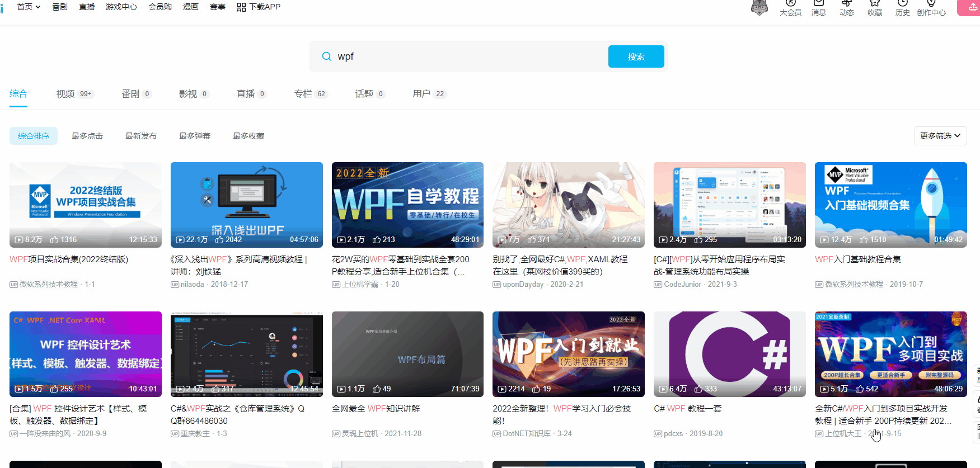Screen dimensions: 980x468
Task: Open the 历史 history clock icon
Action: coord(902,3)
